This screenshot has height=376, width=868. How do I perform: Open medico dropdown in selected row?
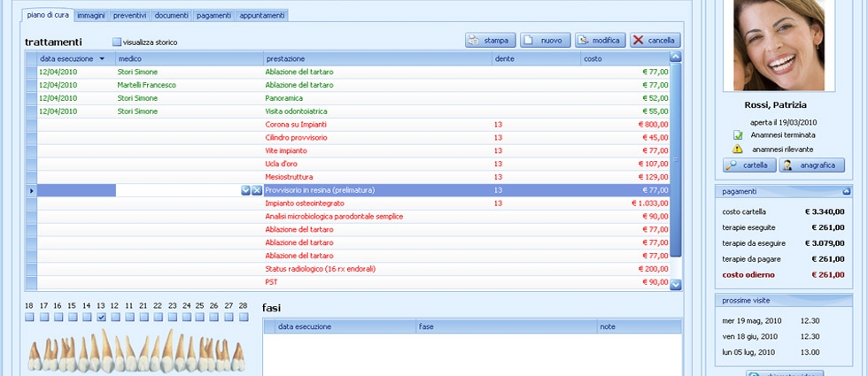tap(246, 190)
